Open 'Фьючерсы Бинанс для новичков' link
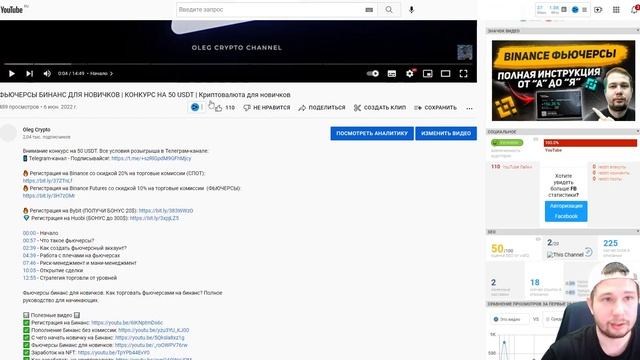640x360 pixels. click(151, 345)
